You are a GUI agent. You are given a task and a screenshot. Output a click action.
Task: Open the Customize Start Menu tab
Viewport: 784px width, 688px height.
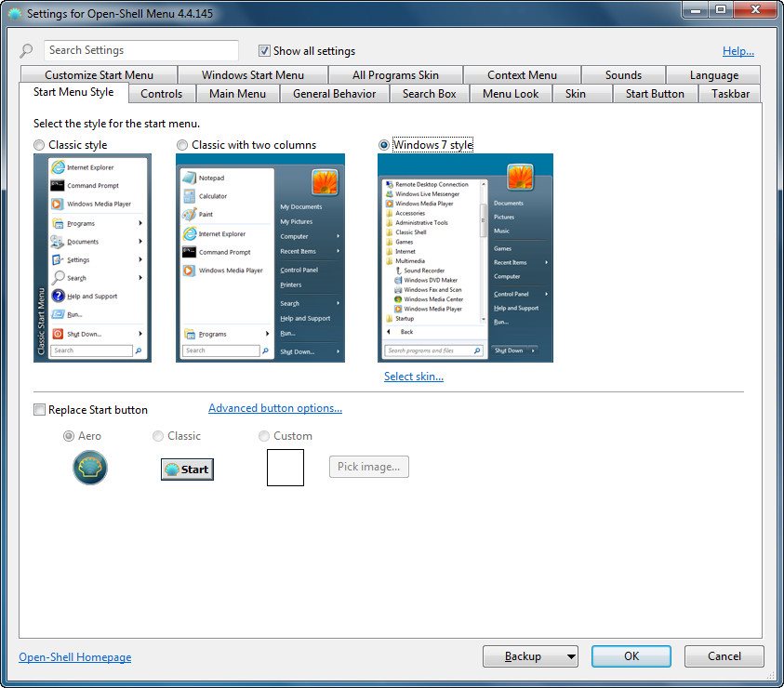(99, 75)
